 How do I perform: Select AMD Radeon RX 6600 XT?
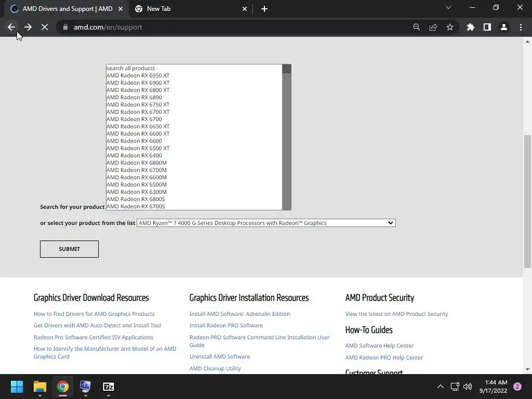194,134
